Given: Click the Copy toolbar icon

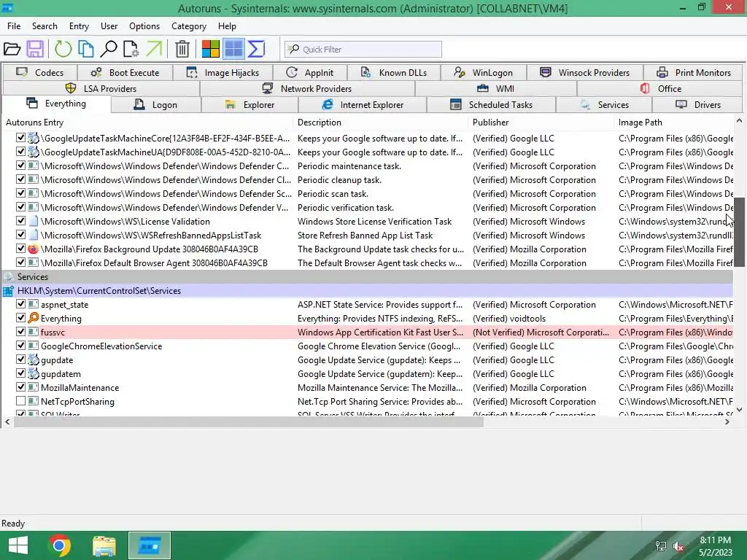Looking at the screenshot, I should (x=86, y=49).
